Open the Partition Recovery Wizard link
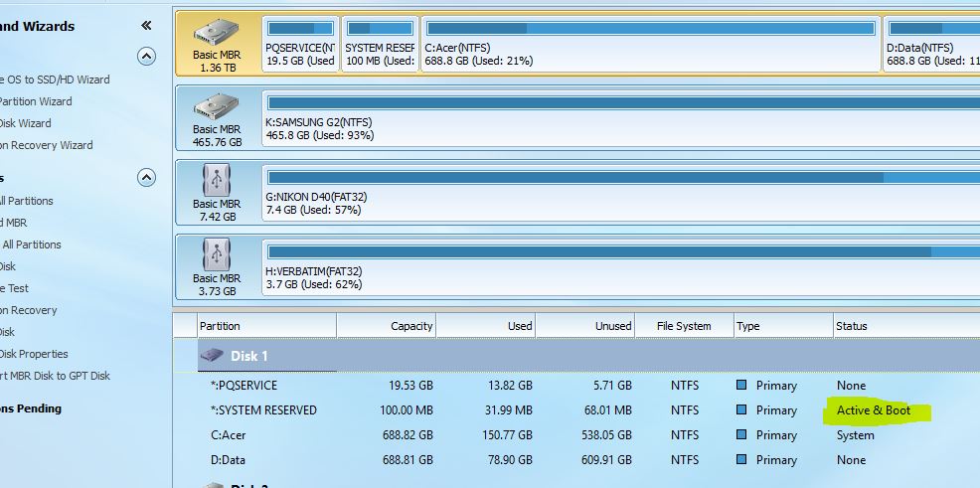Viewport: 980px width, 488px height. 47,145
